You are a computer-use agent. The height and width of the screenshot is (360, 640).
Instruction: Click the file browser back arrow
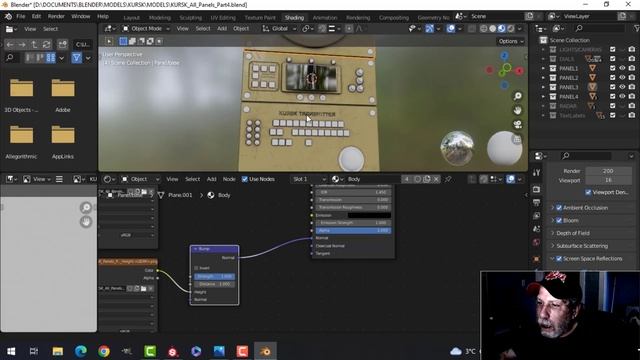10,44
